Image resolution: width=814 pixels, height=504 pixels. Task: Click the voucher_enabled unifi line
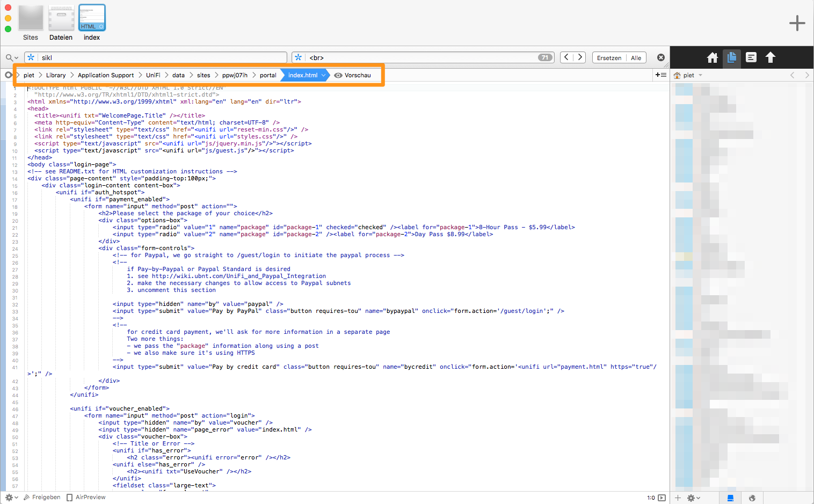[120, 409]
